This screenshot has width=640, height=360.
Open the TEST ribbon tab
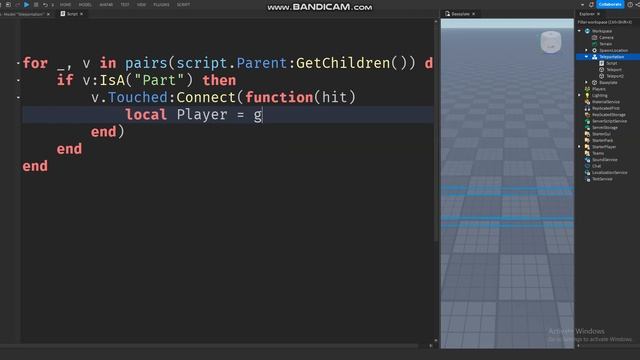point(125,4)
